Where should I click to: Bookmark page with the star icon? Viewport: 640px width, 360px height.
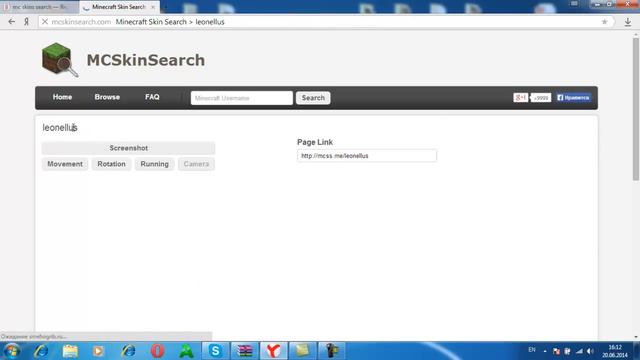(604, 22)
